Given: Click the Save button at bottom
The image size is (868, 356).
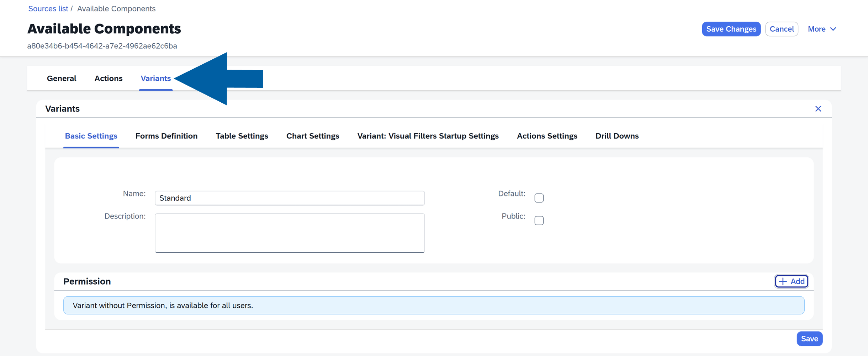Looking at the screenshot, I should click(809, 339).
